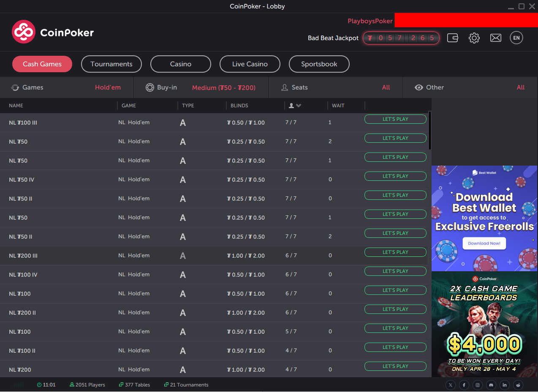The image size is (538, 392).
Task: Select the NL ₮200 II table name
Action: (x=22, y=313)
